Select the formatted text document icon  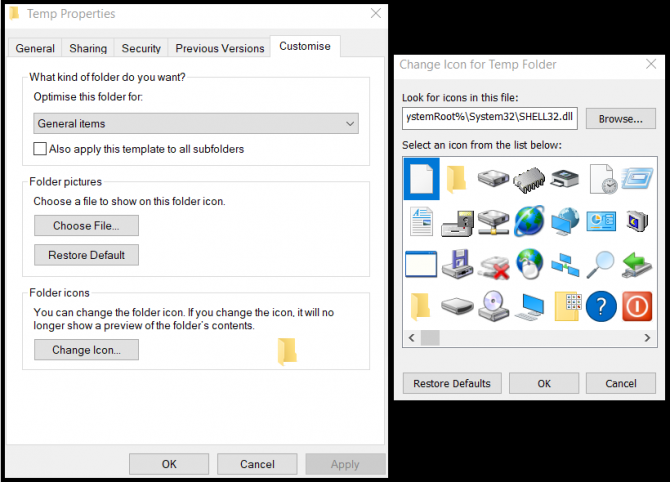(x=421, y=221)
